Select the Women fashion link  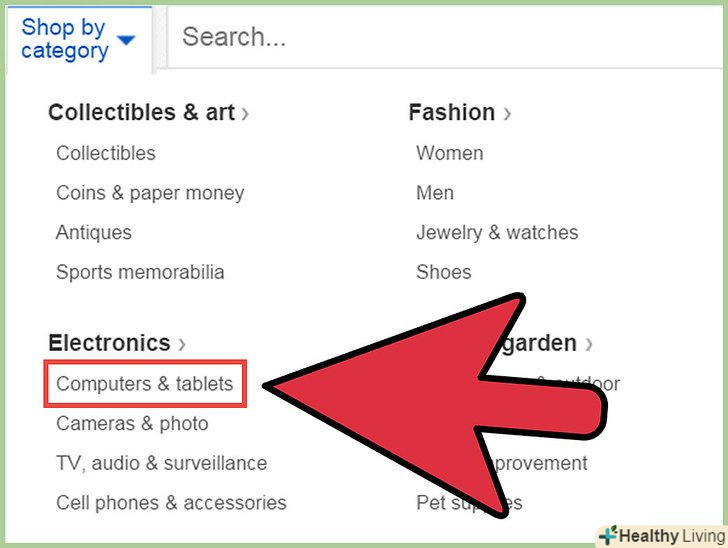pos(450,153)
